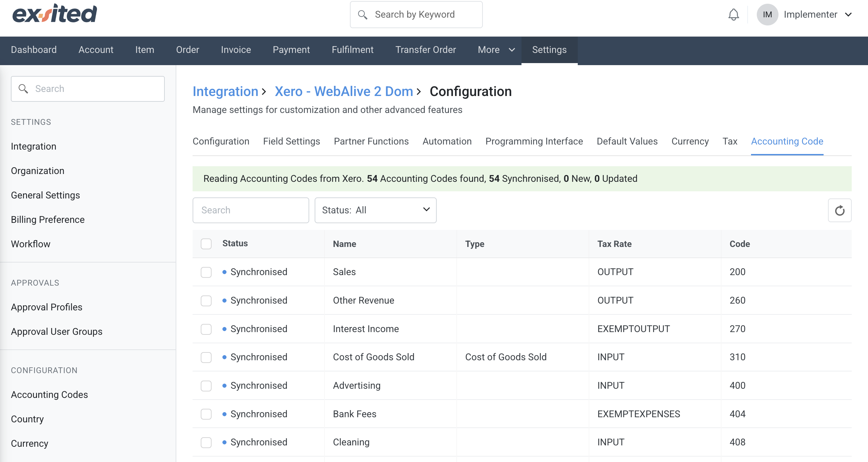The height and width of the screenshot is (462, 868).
Task: Open Organization in the settings sidebar
Action: coord(37,171)
